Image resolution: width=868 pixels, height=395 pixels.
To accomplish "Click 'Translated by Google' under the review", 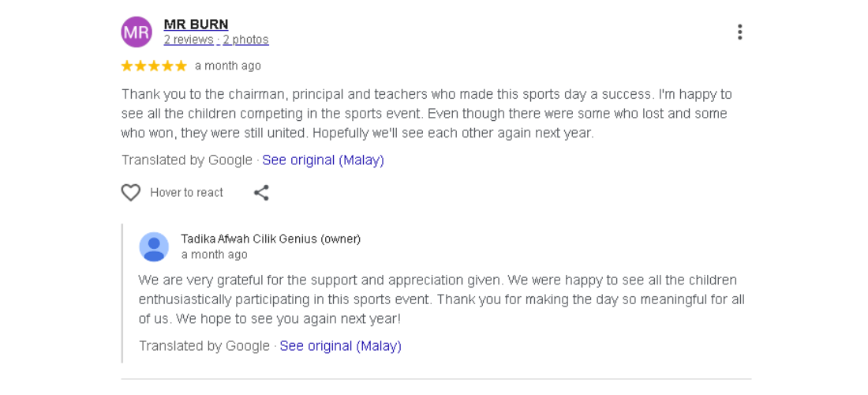I will (187, 160).
